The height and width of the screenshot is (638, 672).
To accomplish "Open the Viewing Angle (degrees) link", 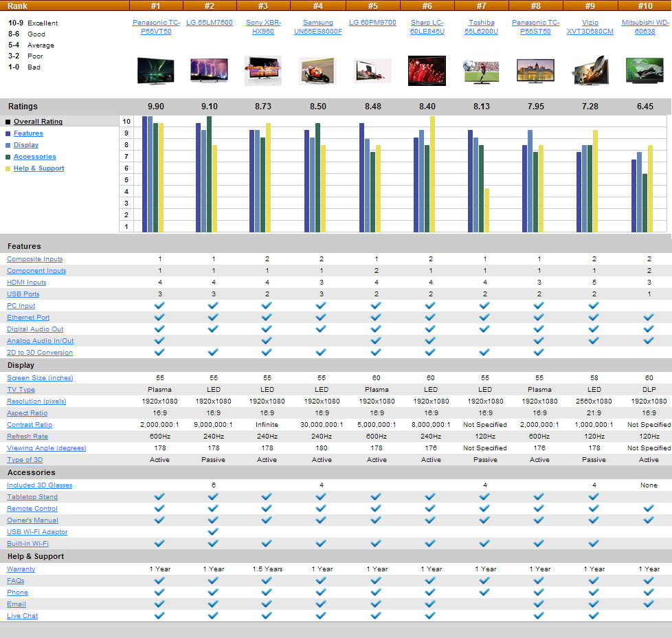I will 46,448.
